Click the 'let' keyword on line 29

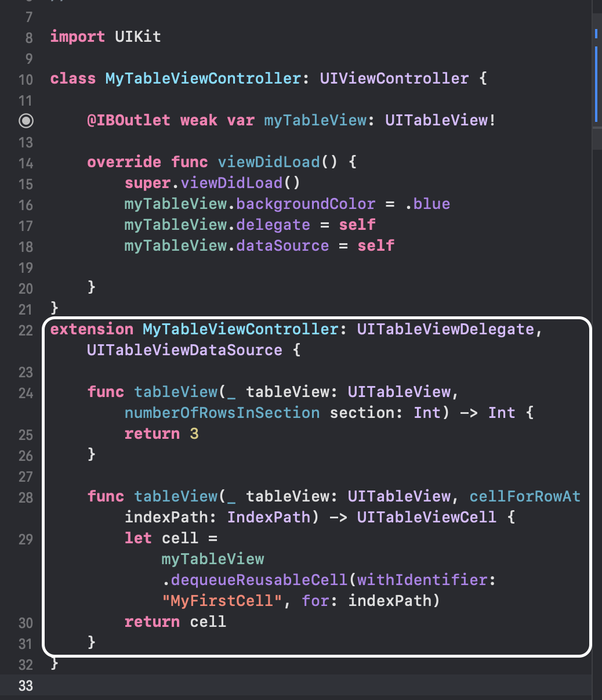(x=138, y=538)
